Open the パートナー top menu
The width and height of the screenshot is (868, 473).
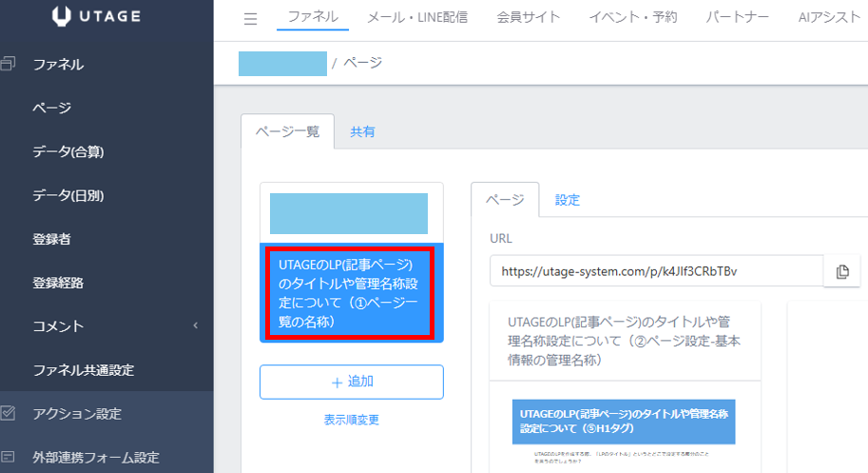[738, 17]
